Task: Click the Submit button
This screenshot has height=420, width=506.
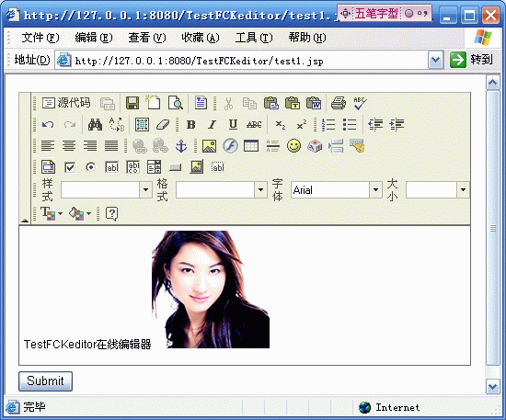Action: tap(45, 381)
